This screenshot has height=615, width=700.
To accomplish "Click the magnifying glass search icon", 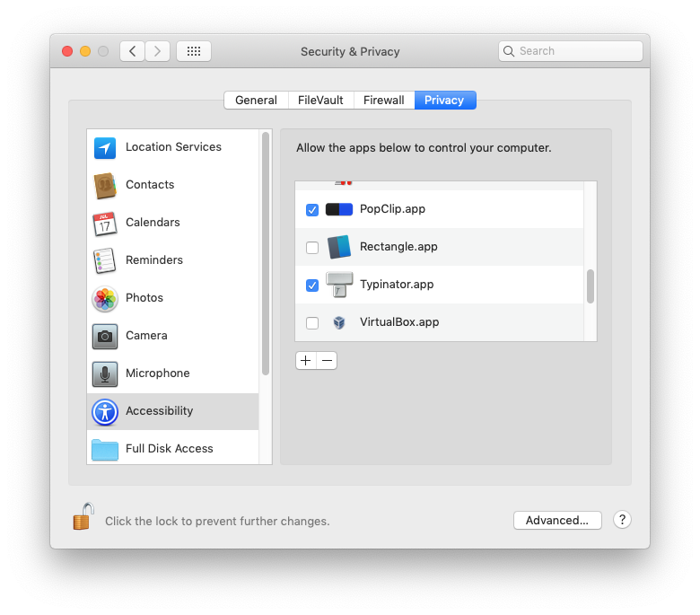I will [x=509, y=51].
